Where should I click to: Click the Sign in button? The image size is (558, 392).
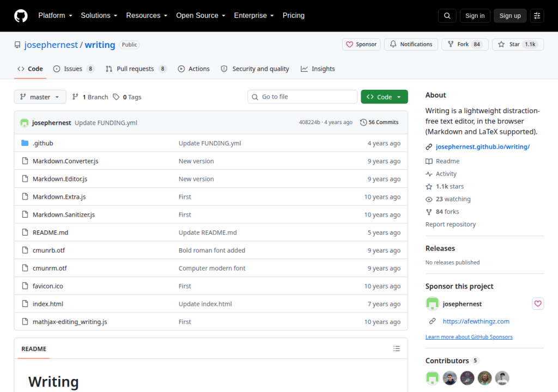click(475, 16)
